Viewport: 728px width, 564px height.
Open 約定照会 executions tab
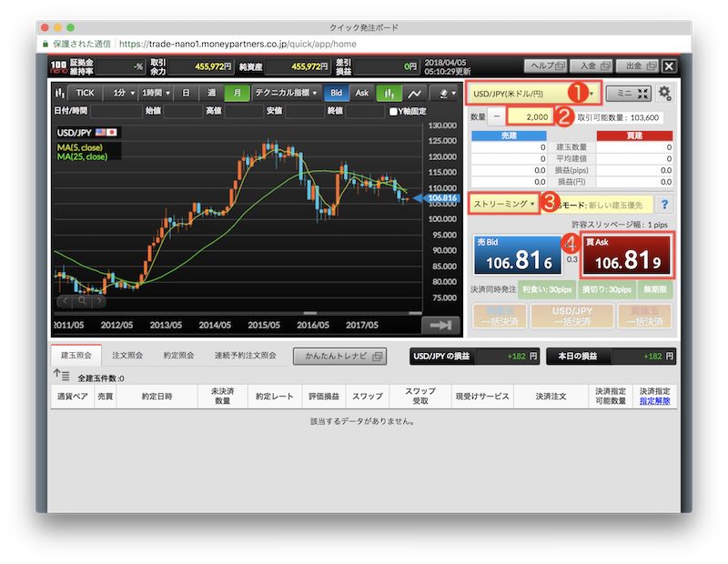(178, 356)
